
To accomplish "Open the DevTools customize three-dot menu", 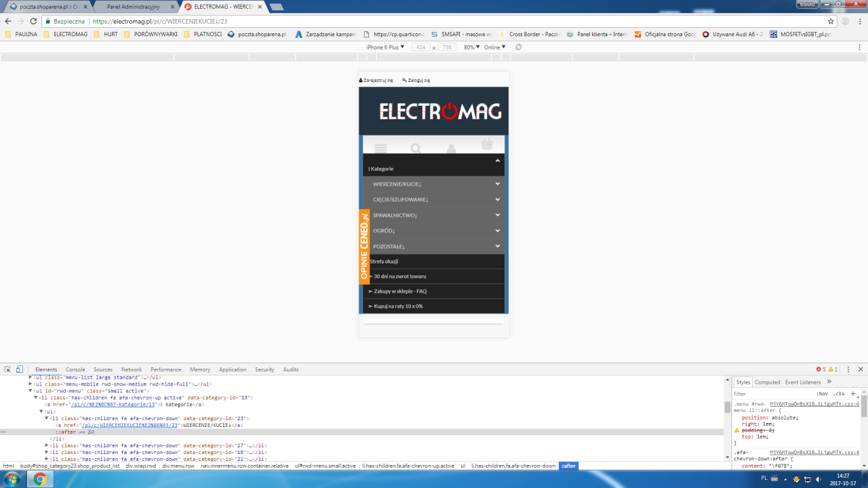I will [x=849, y=369].
